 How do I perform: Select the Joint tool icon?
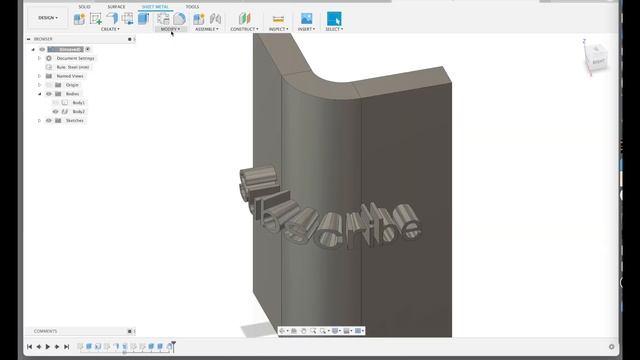[x=215, y=18]
